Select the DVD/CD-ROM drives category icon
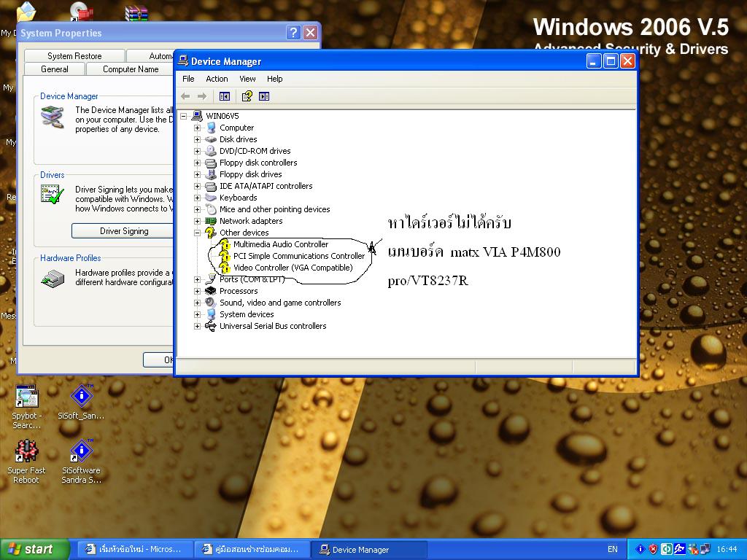The width and height of the screenshot is (747, 560). (x=211, y=151)
